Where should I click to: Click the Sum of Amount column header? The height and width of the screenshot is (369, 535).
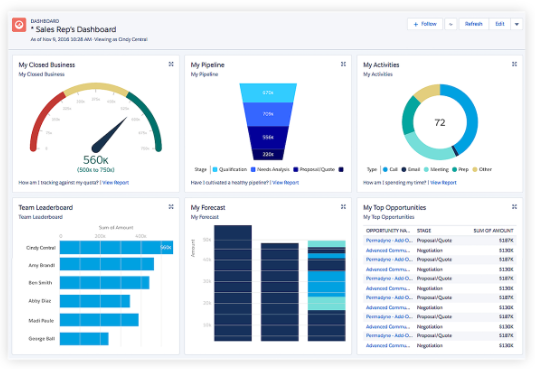click(493, 231)
